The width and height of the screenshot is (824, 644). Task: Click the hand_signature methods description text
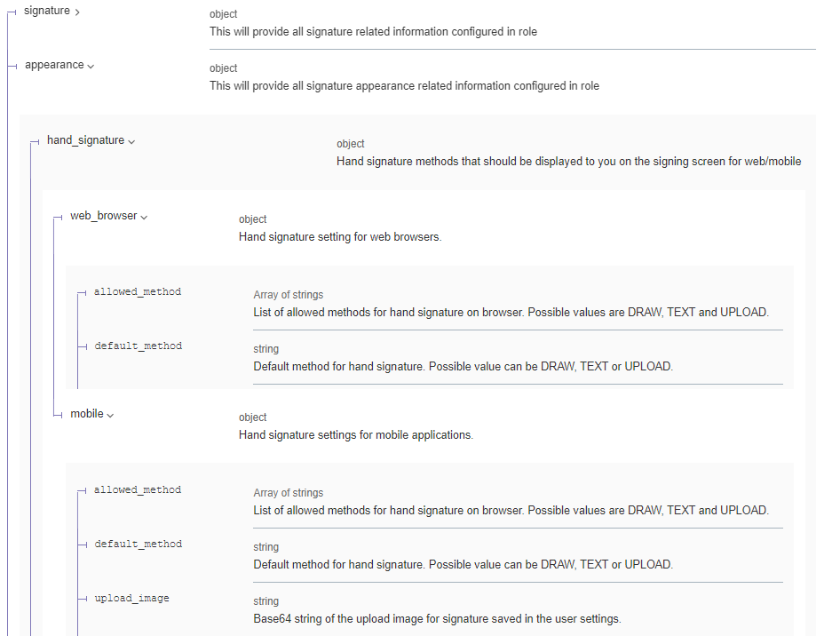[568, 162]
